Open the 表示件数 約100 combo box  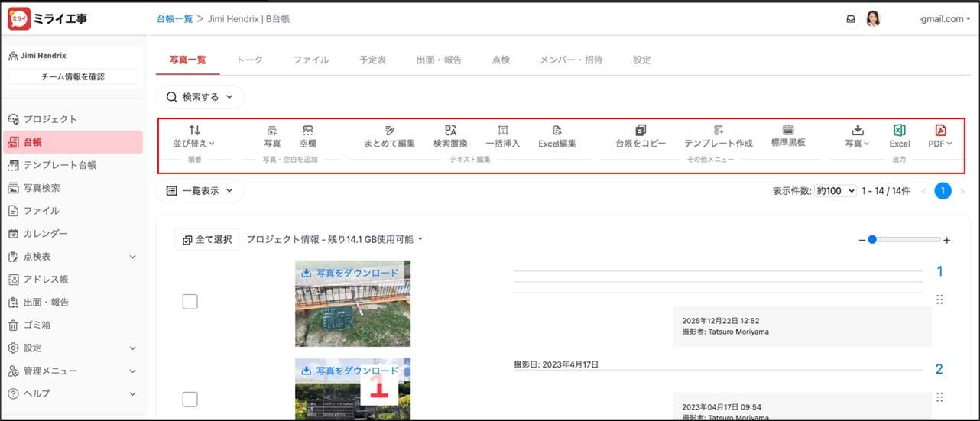click(x=835, y=191)
